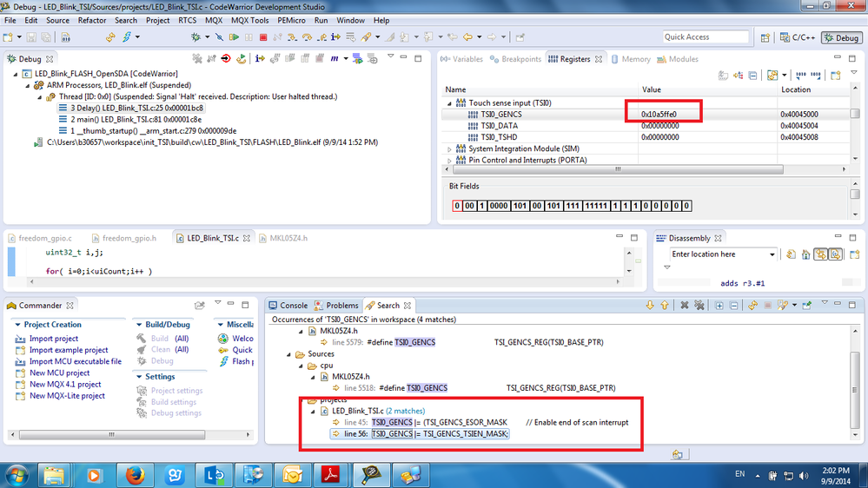
Task: Open freedom_gpio.c editor tab
Action: (x=40, y=239)
